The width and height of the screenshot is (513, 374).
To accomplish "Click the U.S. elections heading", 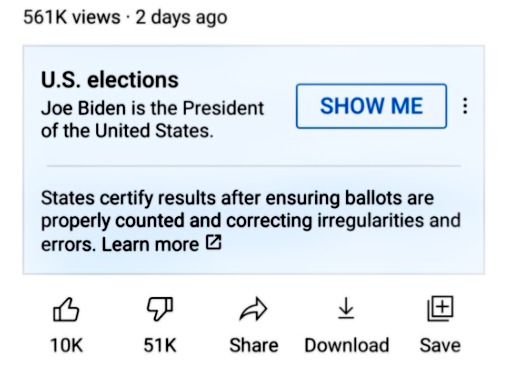I will click(110, 80).
